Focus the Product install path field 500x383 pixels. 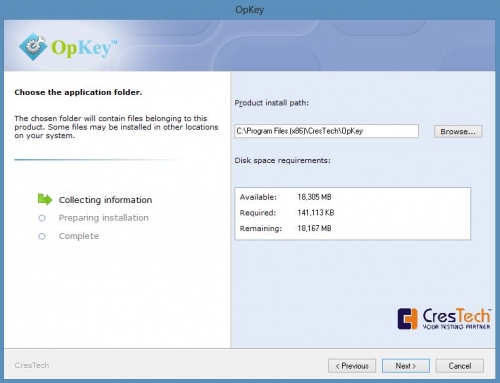(326, 131)
